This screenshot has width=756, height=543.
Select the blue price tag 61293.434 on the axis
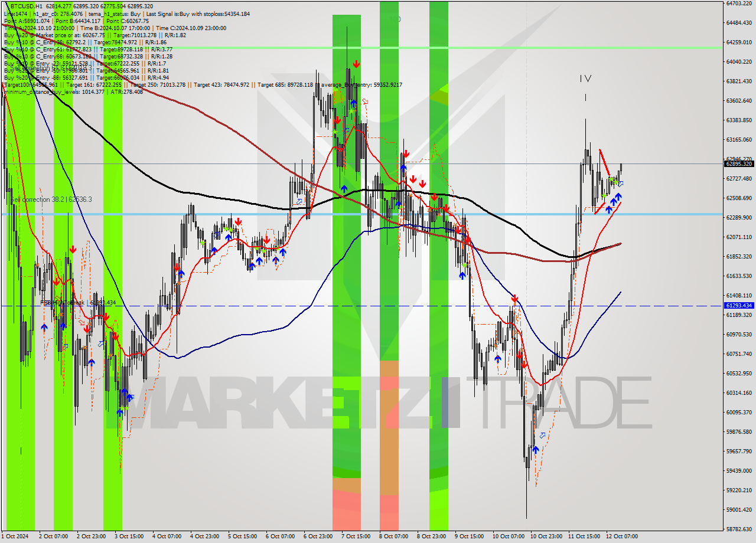738,306
